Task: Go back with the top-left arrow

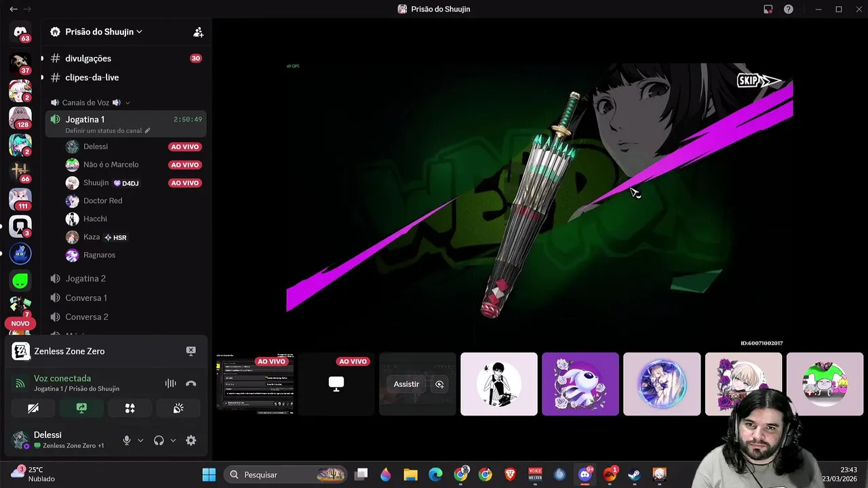Action: 14,9
